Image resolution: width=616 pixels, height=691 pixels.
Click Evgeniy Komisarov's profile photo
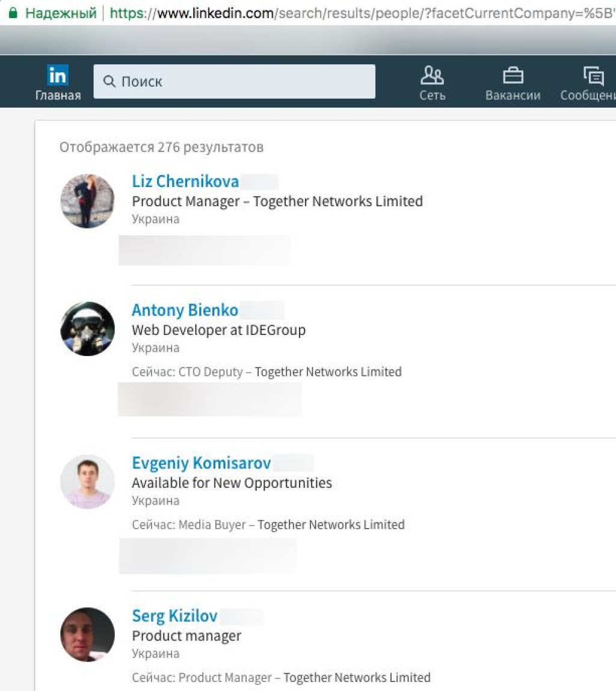[x=87, y=482]
